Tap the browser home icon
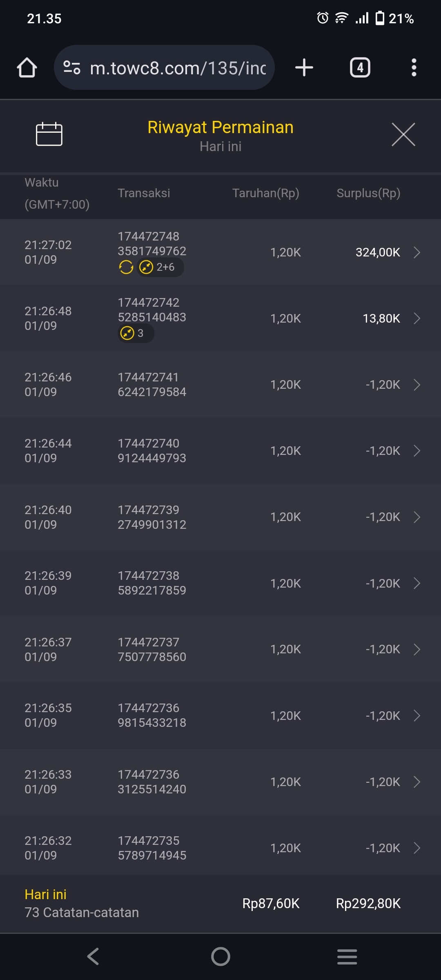Image resolution: width=441 pixels, height=980 pixels. [27, 68]
